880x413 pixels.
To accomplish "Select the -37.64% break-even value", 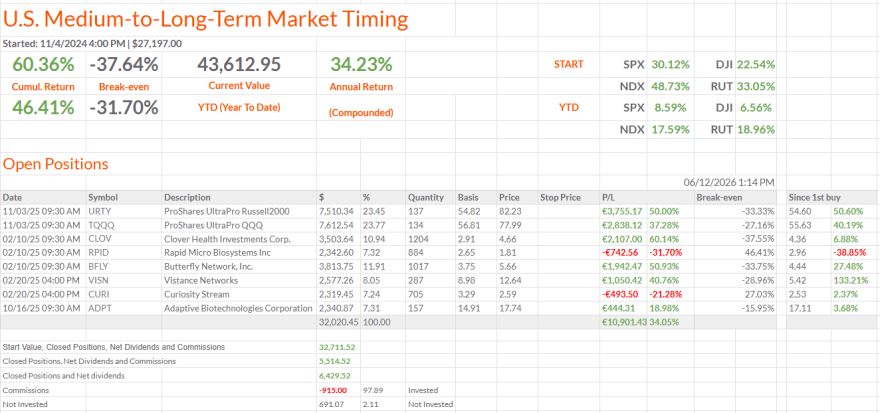I will (124, 65).
